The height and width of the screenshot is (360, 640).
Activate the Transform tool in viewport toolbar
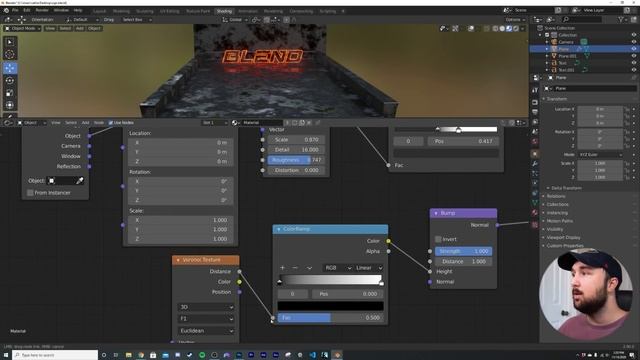[10, 105]
